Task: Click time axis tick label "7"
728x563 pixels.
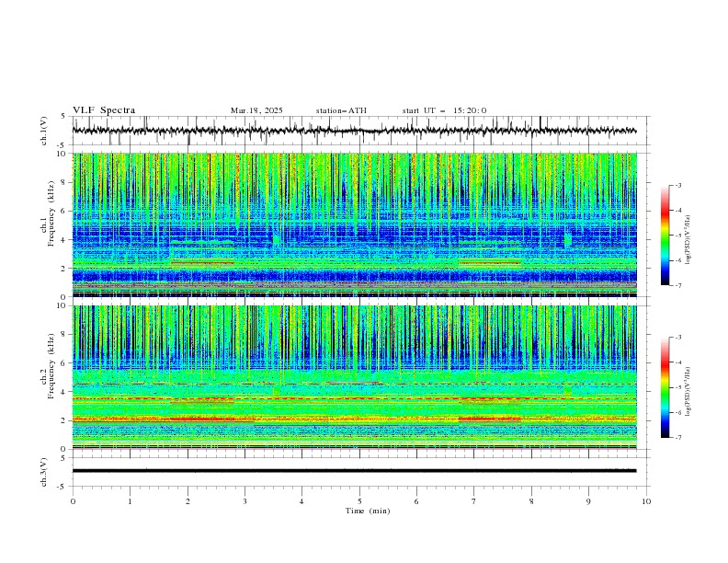Action: click(474, 501)
